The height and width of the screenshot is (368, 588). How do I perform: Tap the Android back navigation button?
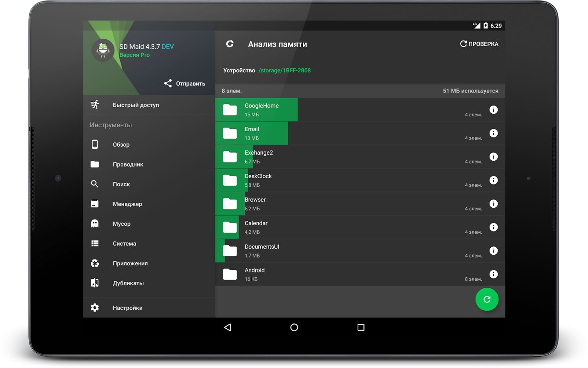(228, 327)
